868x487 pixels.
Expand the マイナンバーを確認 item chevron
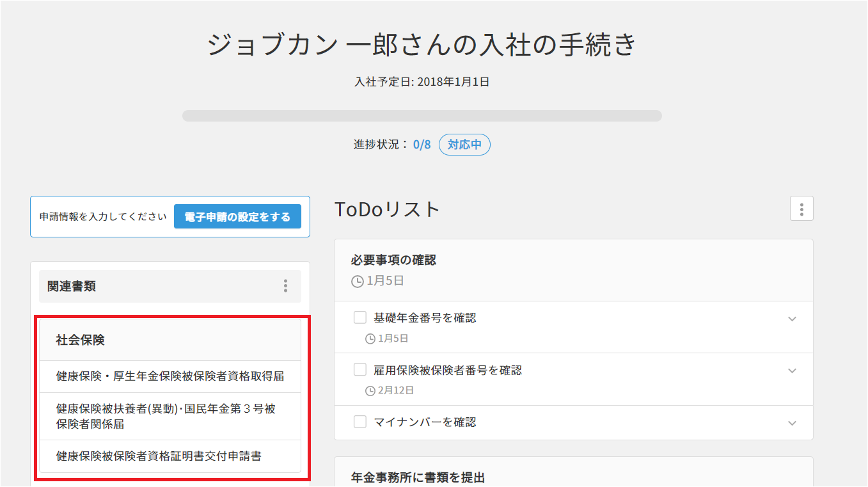pyautogui.click(x=792, y=423)
